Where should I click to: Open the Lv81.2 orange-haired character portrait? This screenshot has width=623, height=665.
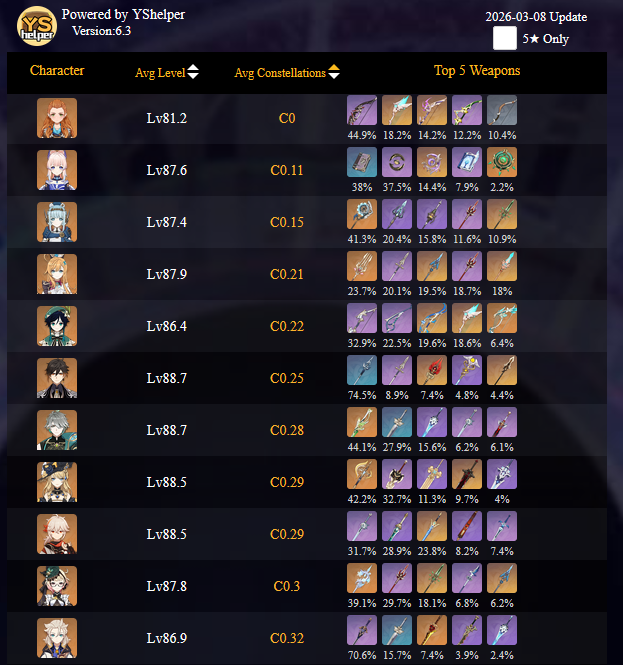57,118
